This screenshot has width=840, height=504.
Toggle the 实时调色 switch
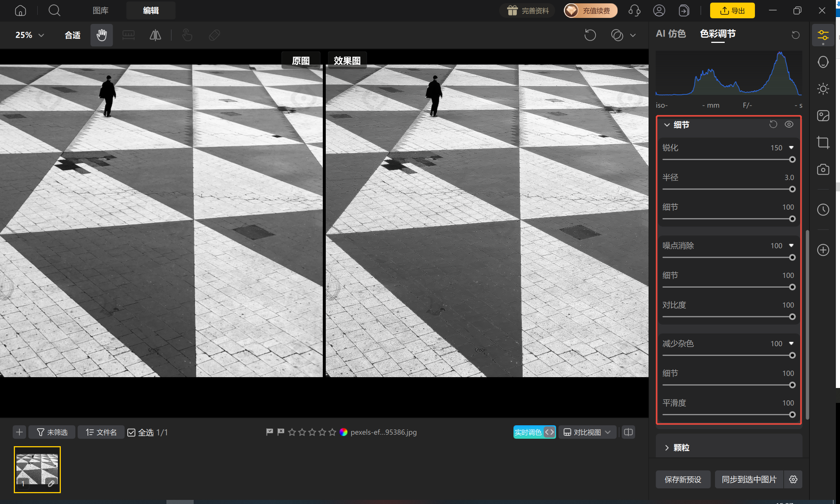click(x=534, y=432)
